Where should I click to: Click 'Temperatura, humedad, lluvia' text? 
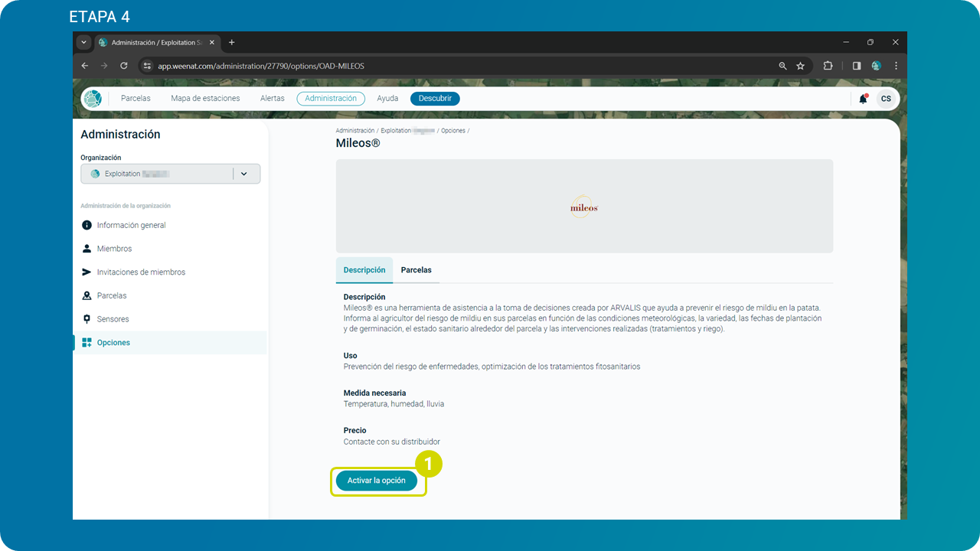(x=394, y=404)
